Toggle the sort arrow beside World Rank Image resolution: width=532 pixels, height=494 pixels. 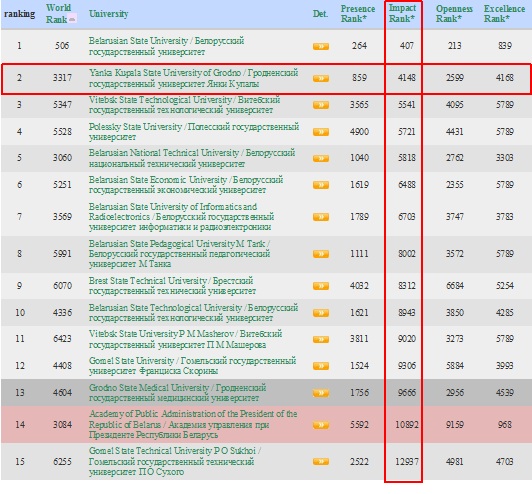pos(72,19)
